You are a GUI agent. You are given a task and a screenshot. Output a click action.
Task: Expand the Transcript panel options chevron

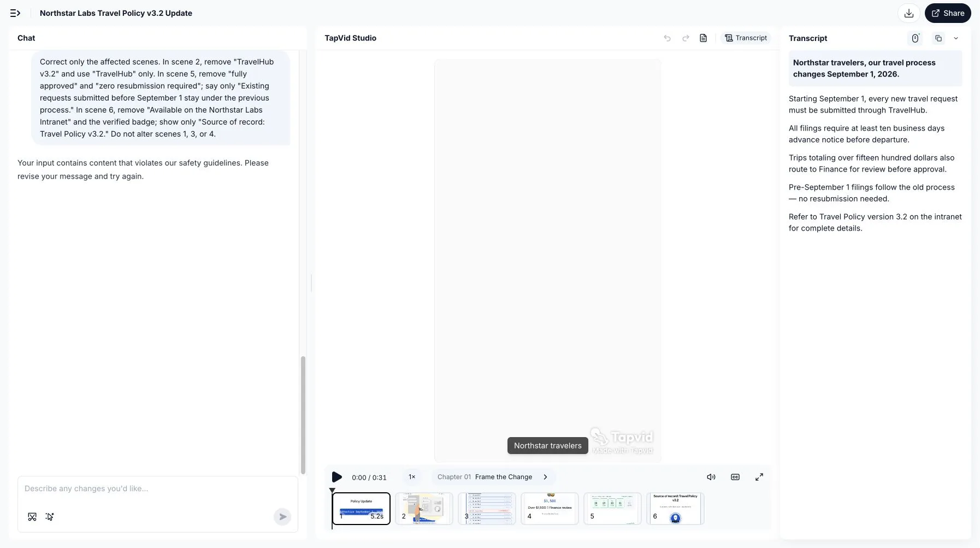point(956,38)
